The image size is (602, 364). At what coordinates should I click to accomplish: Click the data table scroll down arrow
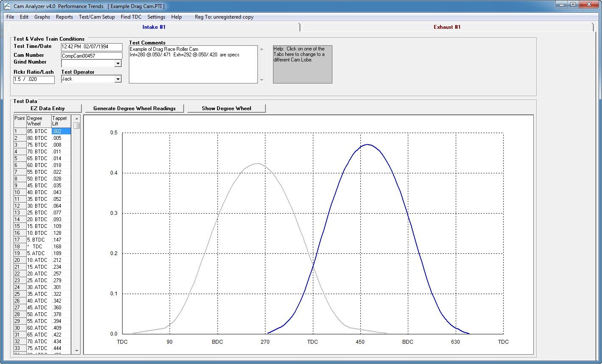(x=77, y=350)
